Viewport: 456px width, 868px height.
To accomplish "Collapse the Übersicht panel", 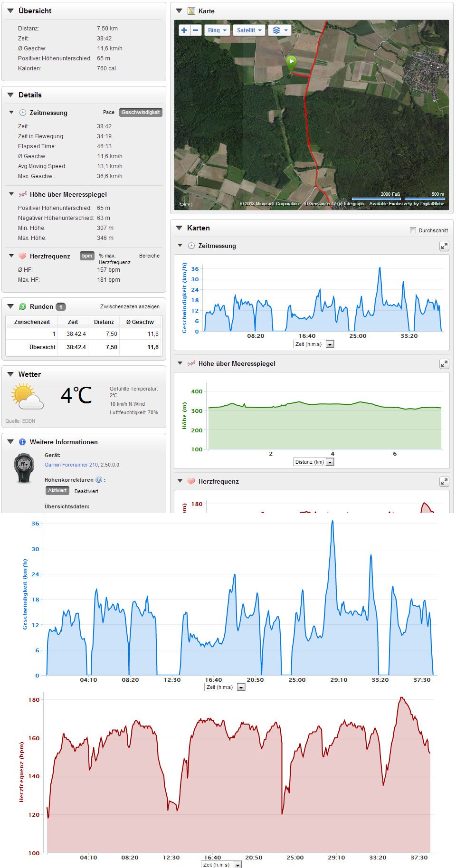I will click(10, 10).
